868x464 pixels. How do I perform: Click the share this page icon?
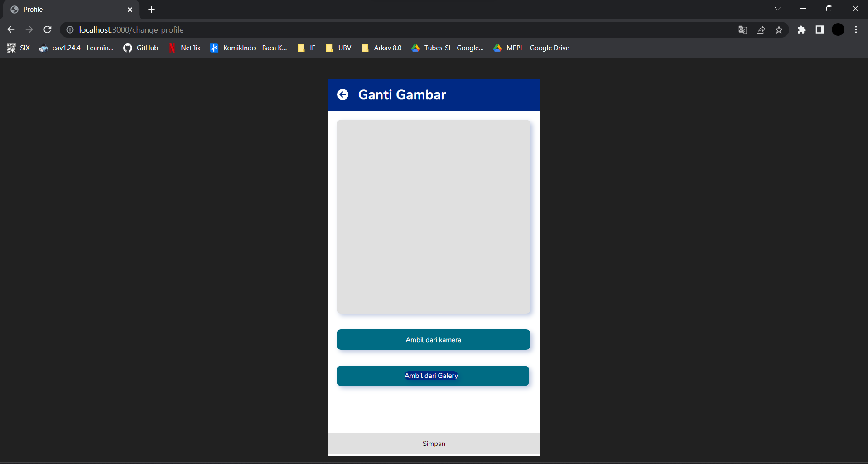pos(761,30)
